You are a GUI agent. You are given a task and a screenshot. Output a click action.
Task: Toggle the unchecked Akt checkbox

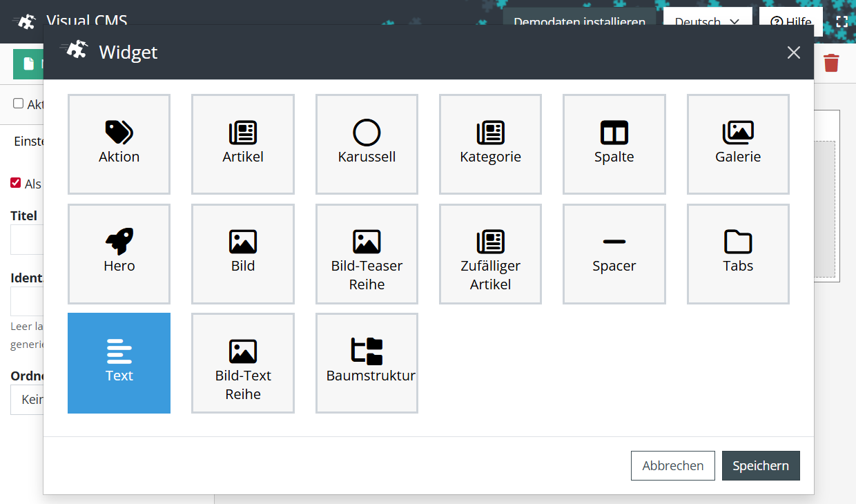[x=19, y=104]
